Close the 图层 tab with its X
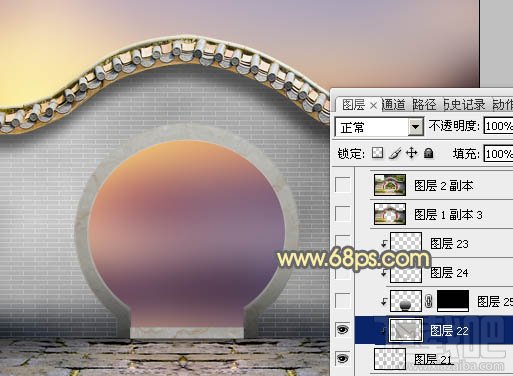The image size is (513, 376). [x=374, y=106]
